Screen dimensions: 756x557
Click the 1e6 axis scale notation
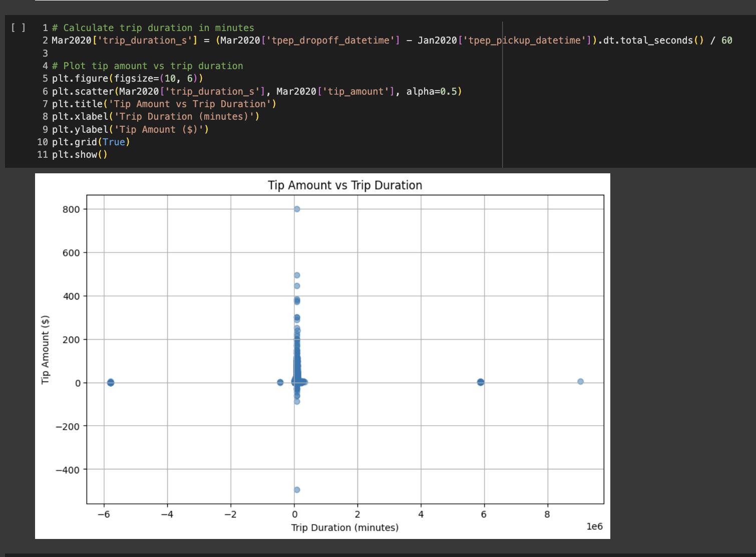[x=594, y=526]
